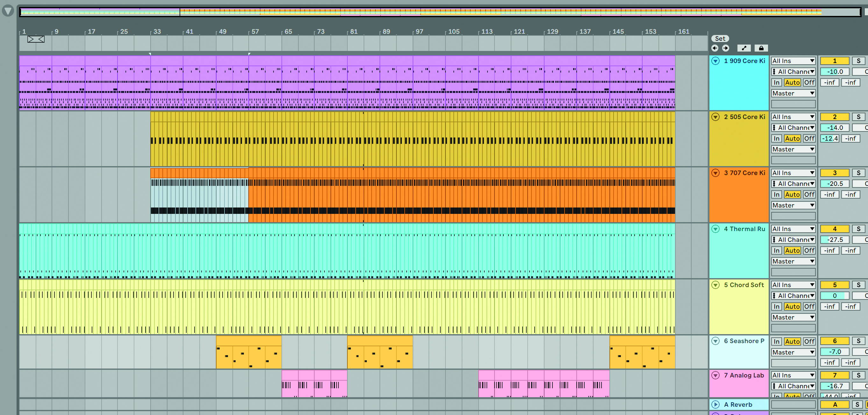The height and width of the screenshot is (415, 868).
Task: Open Master output dropdown on Chord Soft track
Action: (793, 317)
